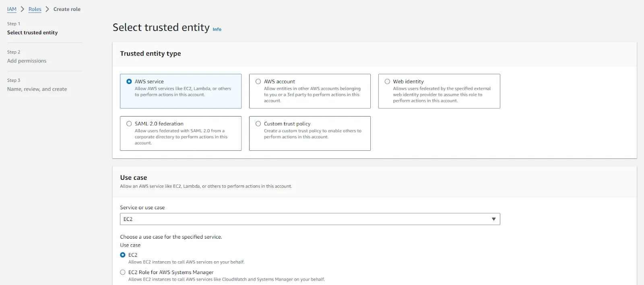Screen dimensions: 644x285
Task: Select the Custom trust policy radio button
Action: (x=258, y=124)
